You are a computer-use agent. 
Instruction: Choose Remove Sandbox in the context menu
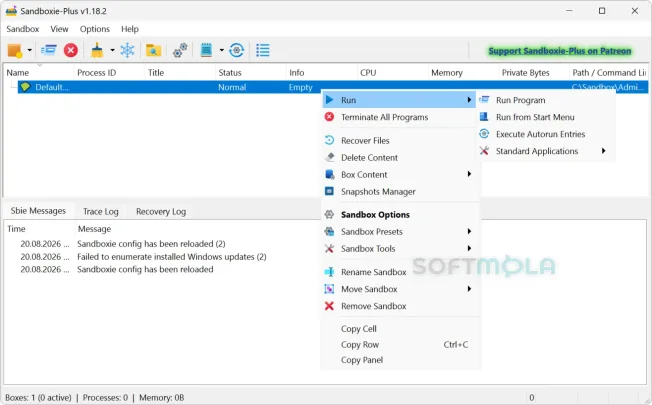click(x=373, y=306)
